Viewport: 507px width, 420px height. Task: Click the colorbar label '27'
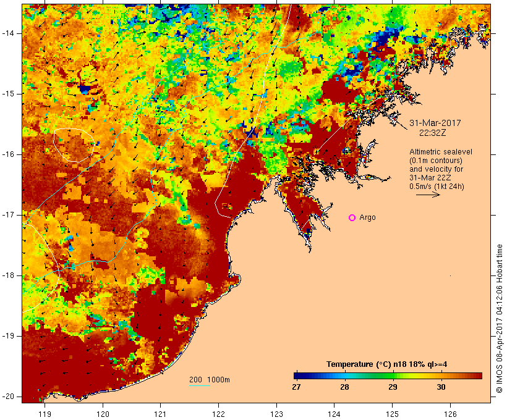[296, 387]
